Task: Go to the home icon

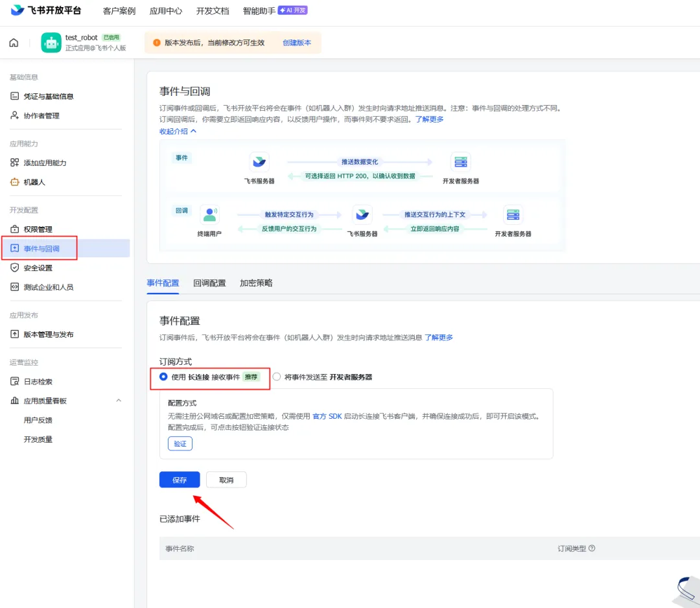Action: (x=14, y=43)
